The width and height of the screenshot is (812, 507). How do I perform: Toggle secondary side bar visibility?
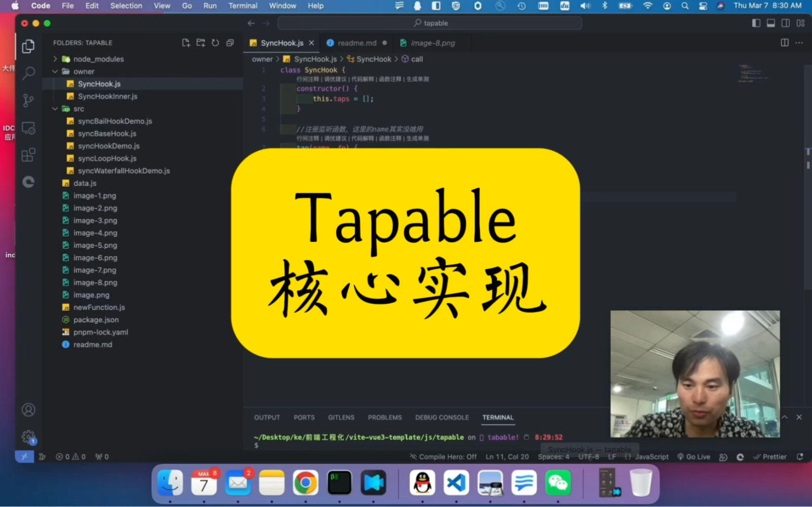point(786,23)
